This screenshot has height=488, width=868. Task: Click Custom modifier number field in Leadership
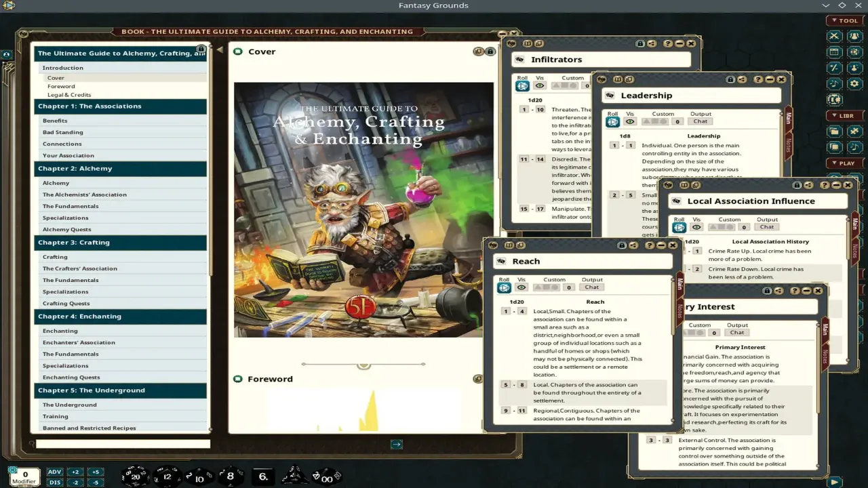click(677, 122)
